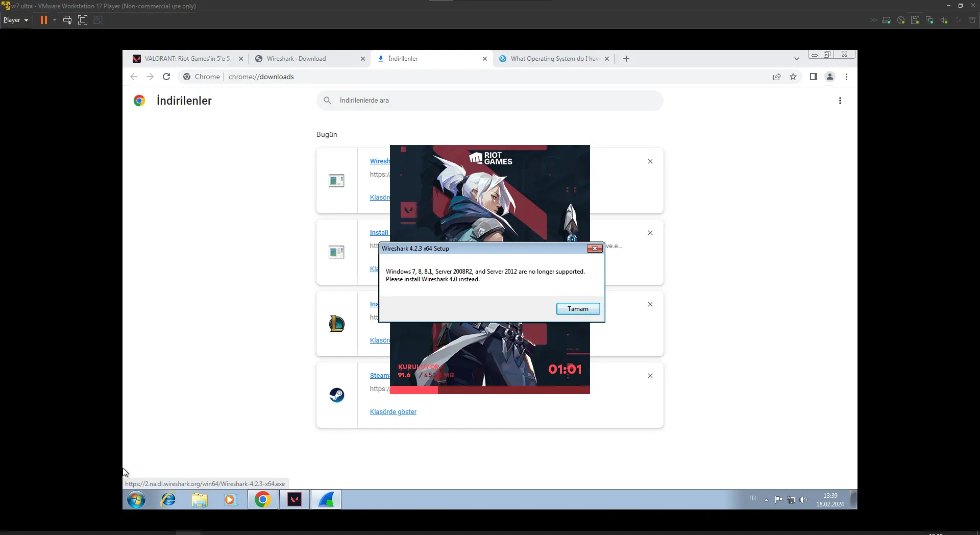Open the volume tray icon
This screenshot has width=980, height=535.
[803, 500]
